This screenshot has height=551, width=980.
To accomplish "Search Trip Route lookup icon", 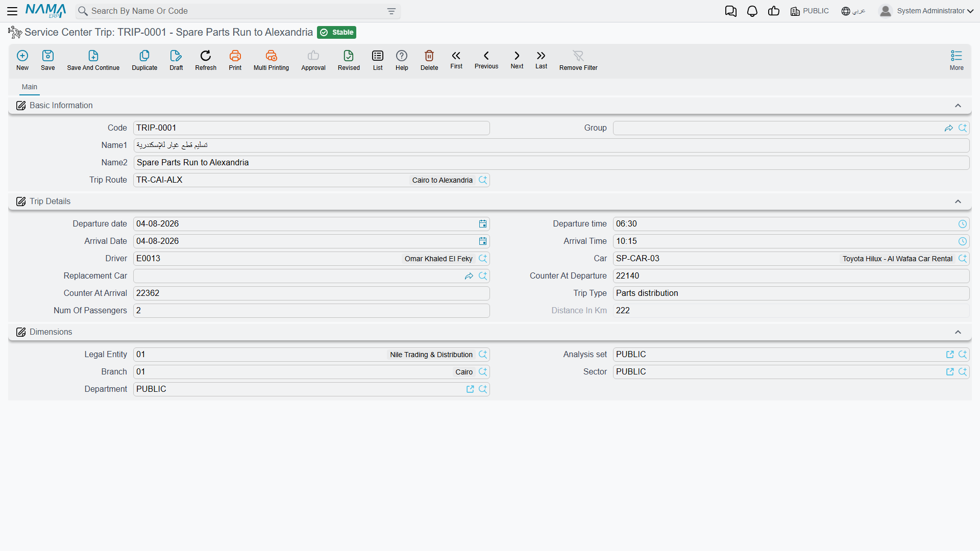I will tap(483, 180).
